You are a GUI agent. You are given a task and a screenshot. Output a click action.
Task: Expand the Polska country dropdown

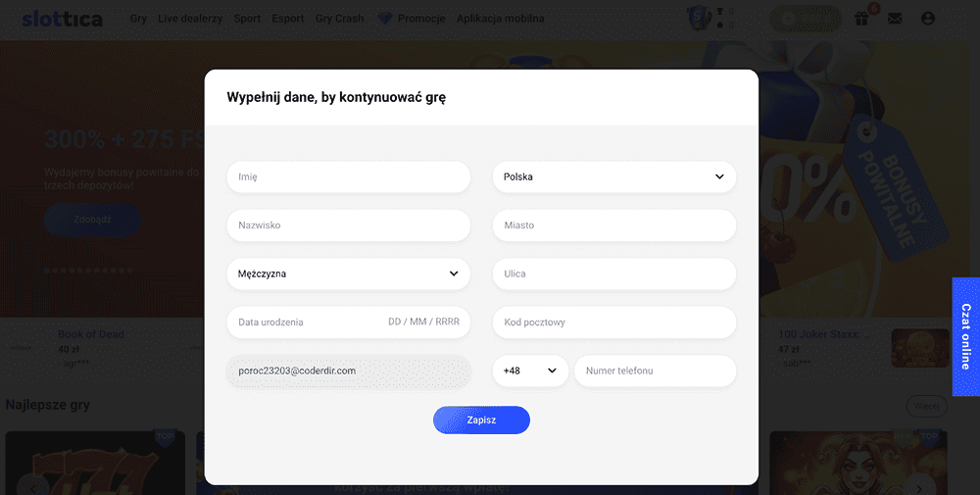(x=613, y=177)
